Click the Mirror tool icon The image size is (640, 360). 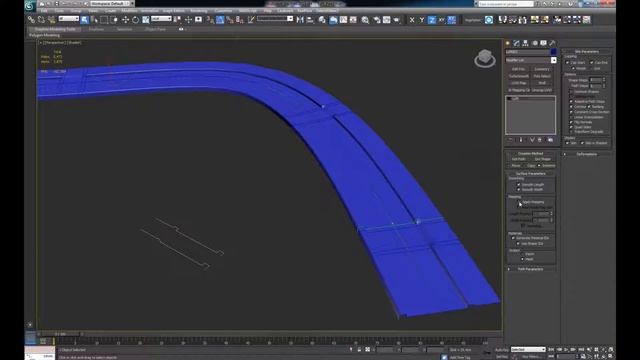300,20
